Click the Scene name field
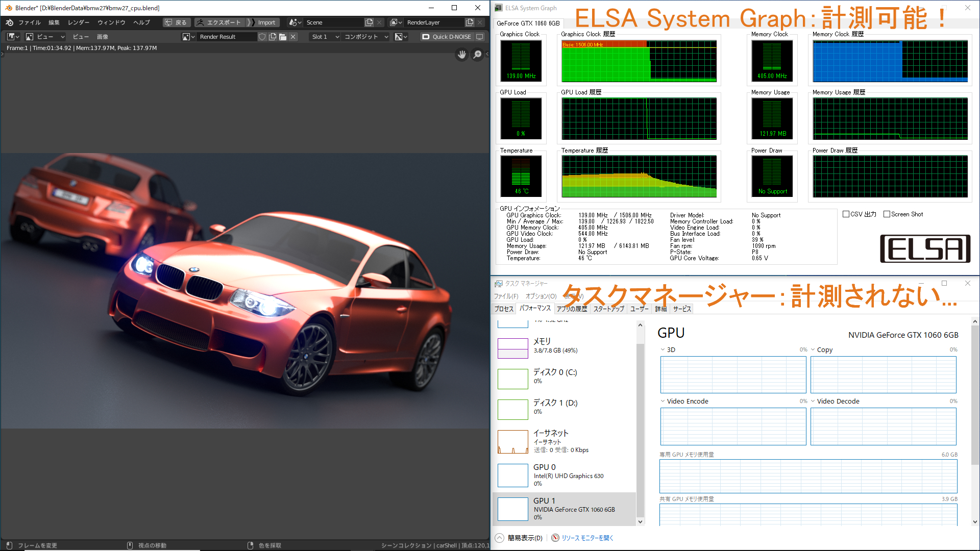 click(334, 22)
